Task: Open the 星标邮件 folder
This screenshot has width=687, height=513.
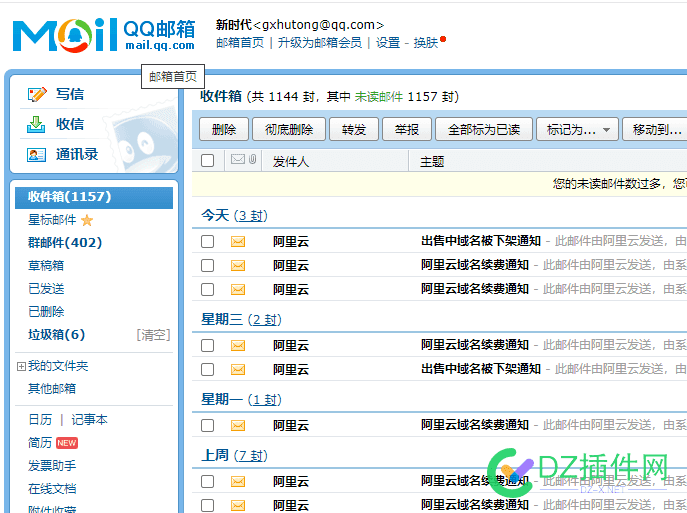Action: click(52, 220)
